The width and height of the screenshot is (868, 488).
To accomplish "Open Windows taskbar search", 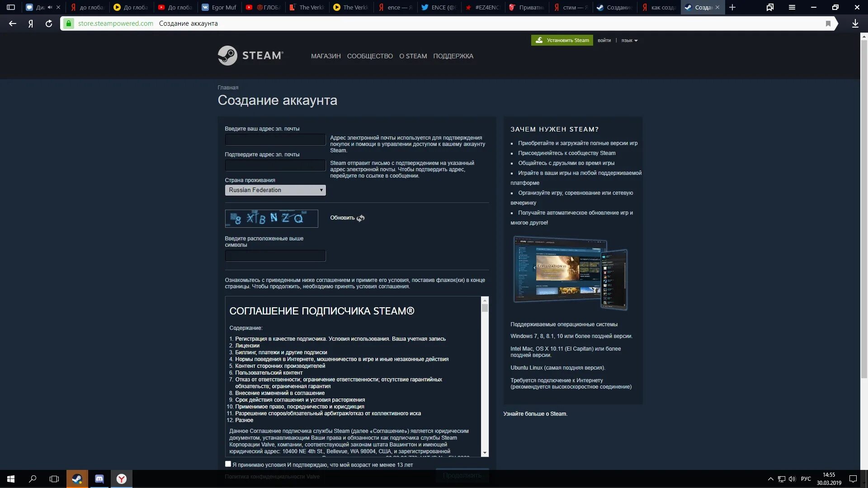I will pos(33,479).
